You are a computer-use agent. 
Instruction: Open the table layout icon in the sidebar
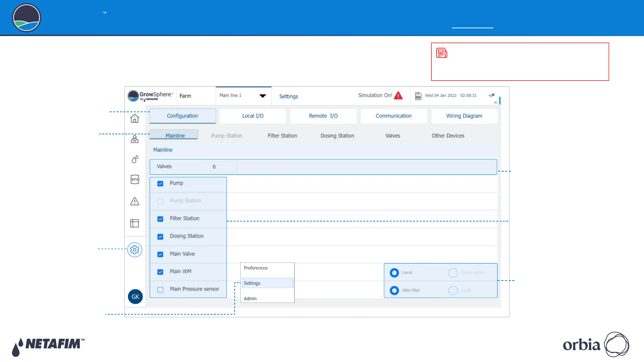tap(135, 223)
